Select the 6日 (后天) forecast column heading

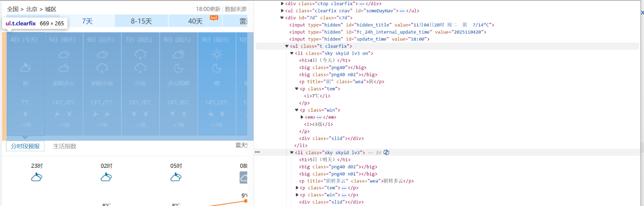point(100,40)
